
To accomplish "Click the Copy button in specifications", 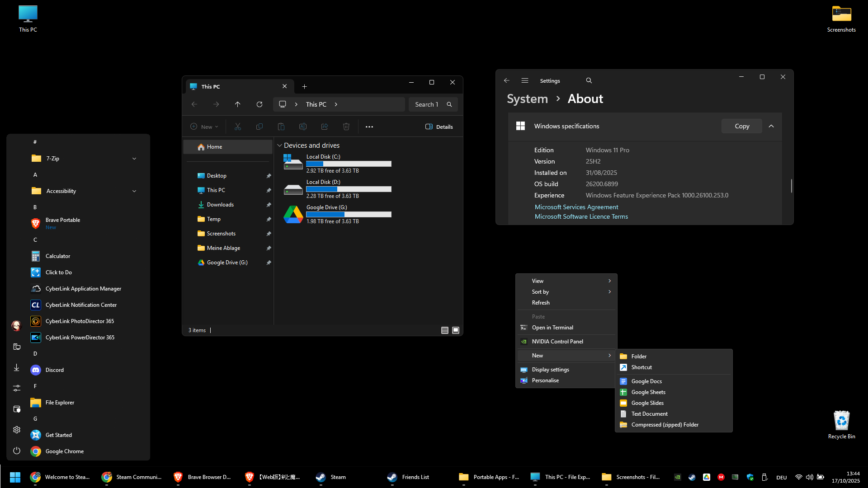I will point(742,126).
